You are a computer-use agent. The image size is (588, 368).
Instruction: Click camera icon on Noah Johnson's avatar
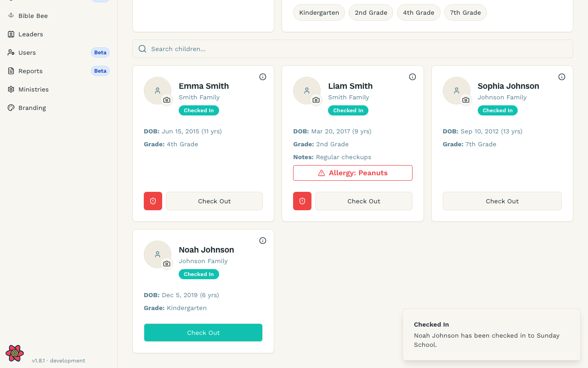(x=167, y=264)
